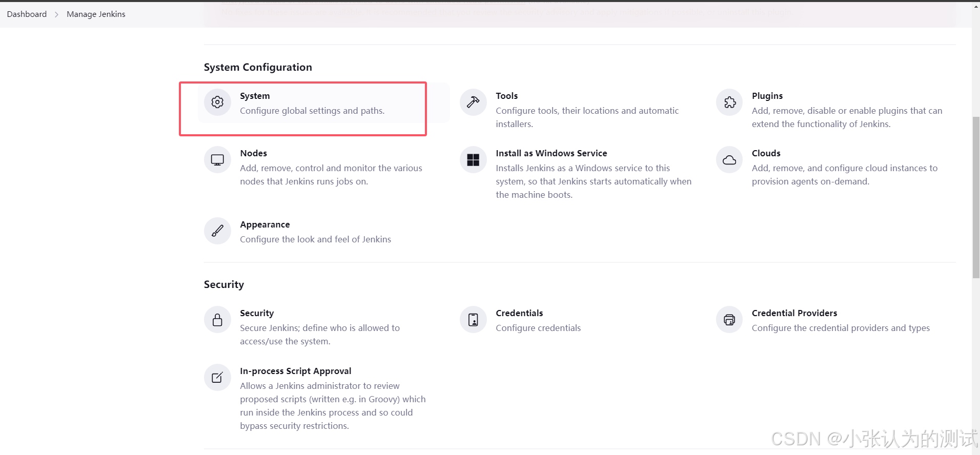Select Install as Windows Service title
Viewport: 980px width, 455px height.
point(552,153)
